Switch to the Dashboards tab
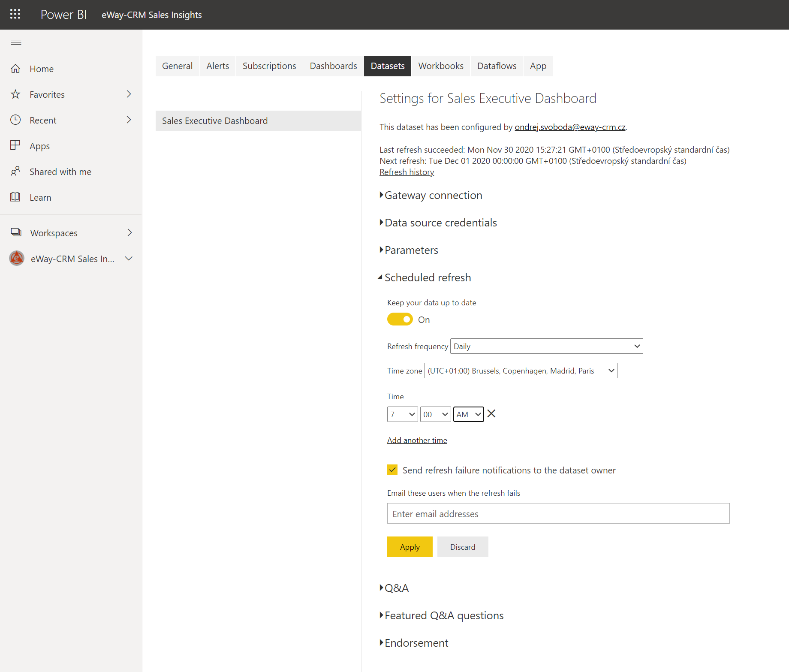Viewport: 789px width, 672px height. click(334, 66)
